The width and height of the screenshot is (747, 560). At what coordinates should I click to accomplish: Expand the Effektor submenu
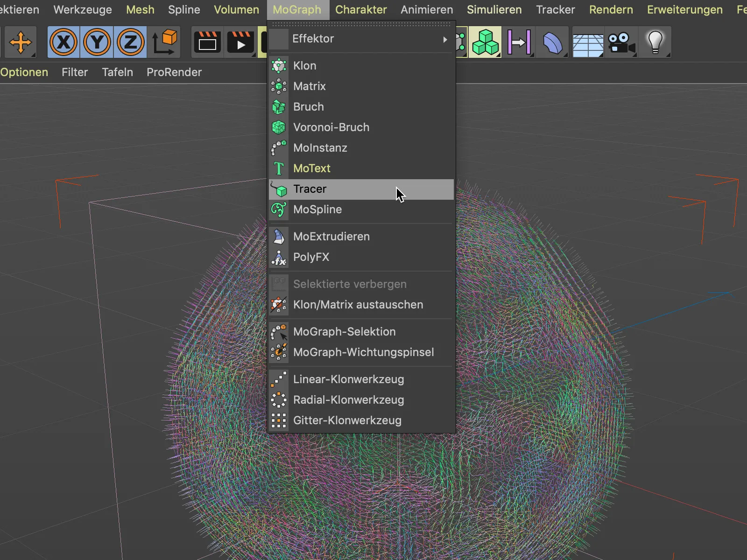[x=361, y=39]
